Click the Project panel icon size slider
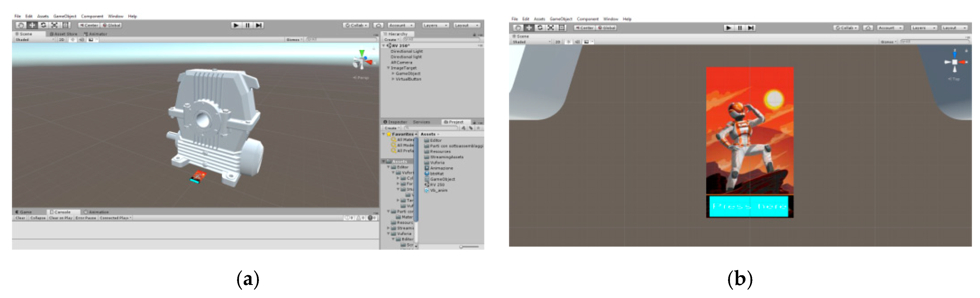 (469, 247)
